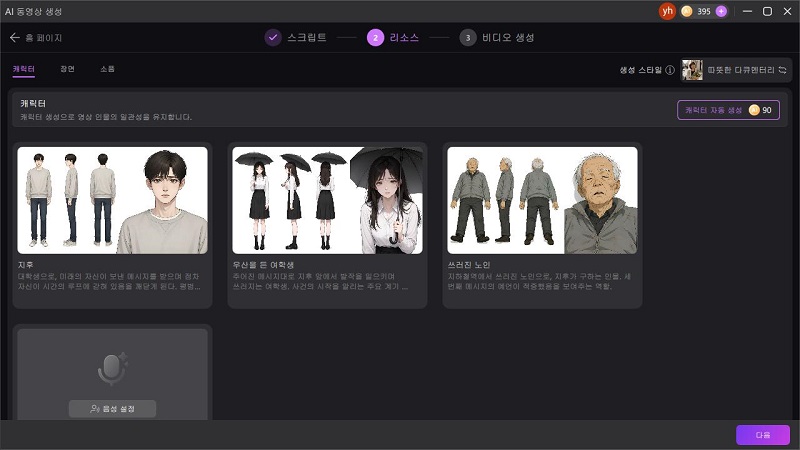Click the 쓰러진 노인 description text
The width and height of the screenshot is (800, 450).
pyautogui.click(x=539, y=281)
